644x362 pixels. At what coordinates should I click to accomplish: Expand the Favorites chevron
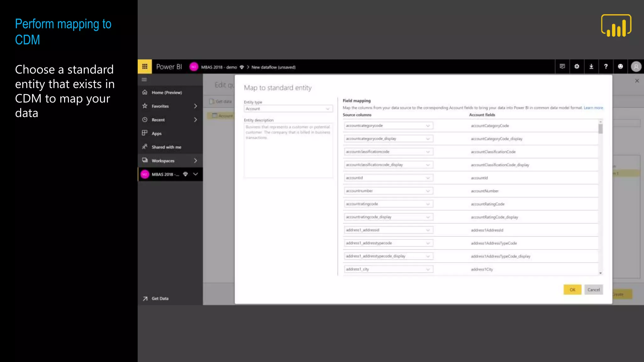coord(196,106)
